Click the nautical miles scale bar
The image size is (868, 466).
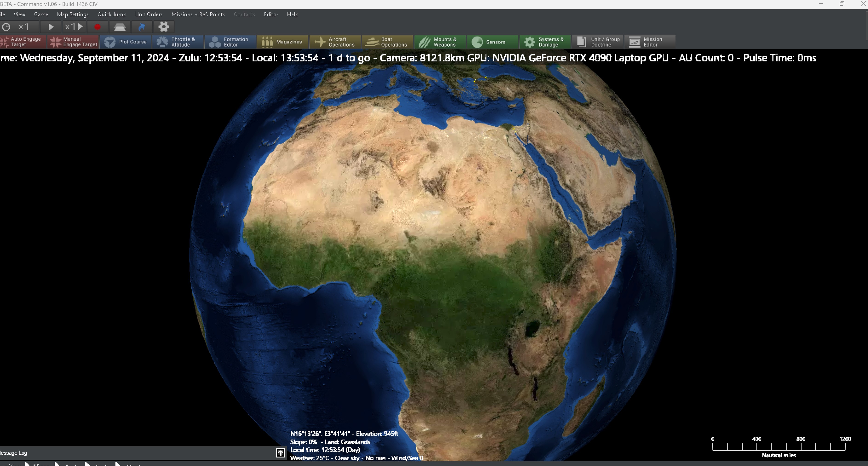click(x=779, y=447)
